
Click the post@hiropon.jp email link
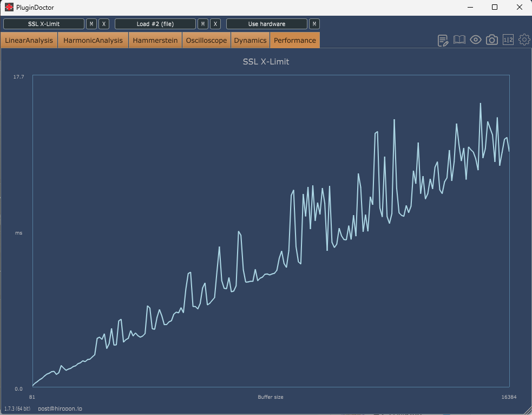coord(60,408)
